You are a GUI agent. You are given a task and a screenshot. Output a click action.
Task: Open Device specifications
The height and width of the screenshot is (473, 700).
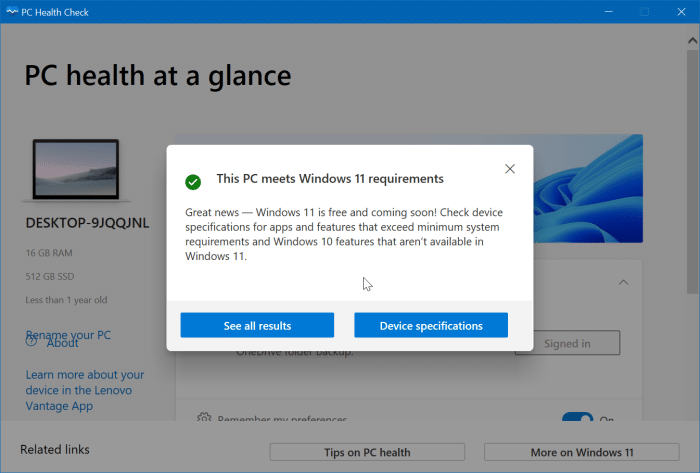431,325
